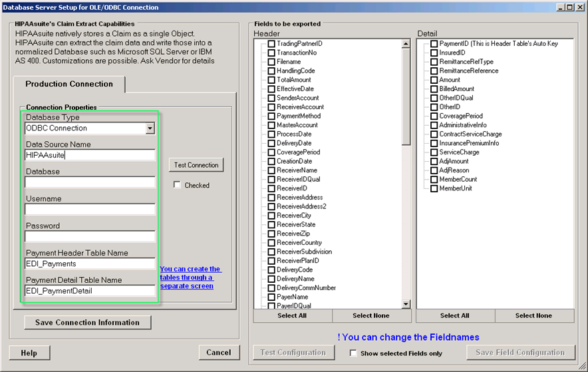Select the Production Connection tab
Screen dimensions: 588x372
point(69,84)
